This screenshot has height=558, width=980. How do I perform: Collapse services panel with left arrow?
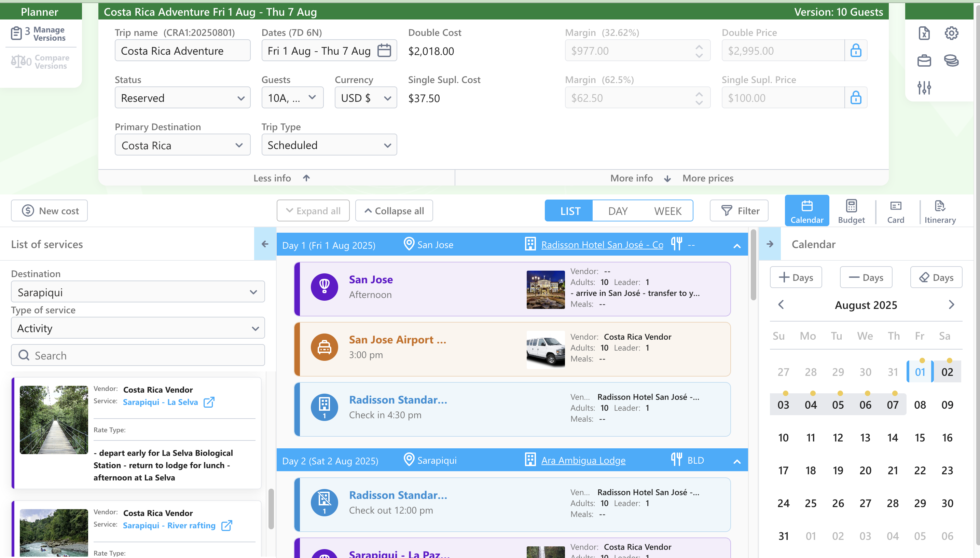265,244
